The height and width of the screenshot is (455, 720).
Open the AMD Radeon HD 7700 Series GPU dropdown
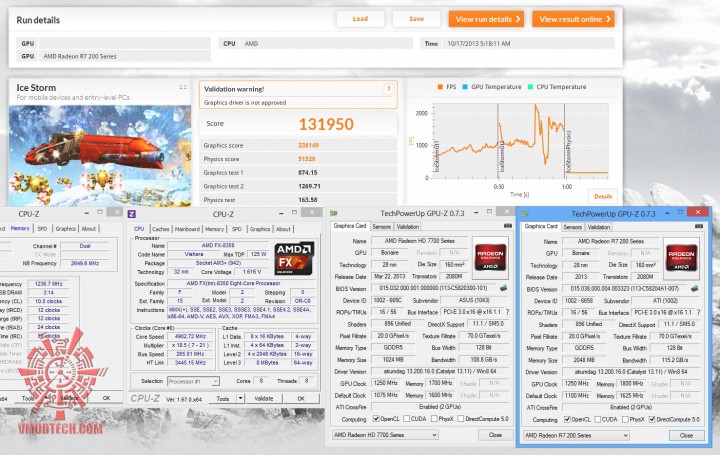[385, 434]
